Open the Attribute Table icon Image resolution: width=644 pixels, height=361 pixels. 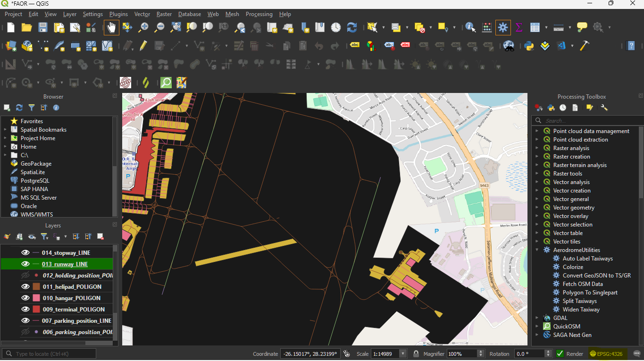[535, 27]
